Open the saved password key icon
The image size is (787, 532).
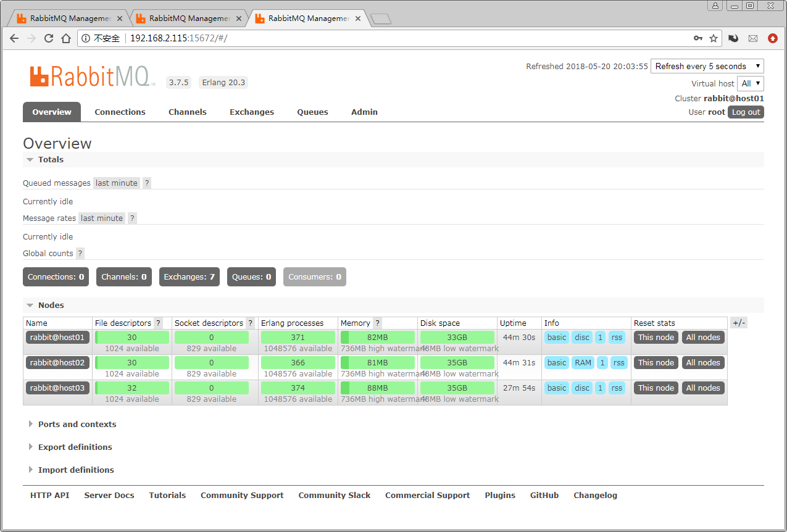[698, 38]
